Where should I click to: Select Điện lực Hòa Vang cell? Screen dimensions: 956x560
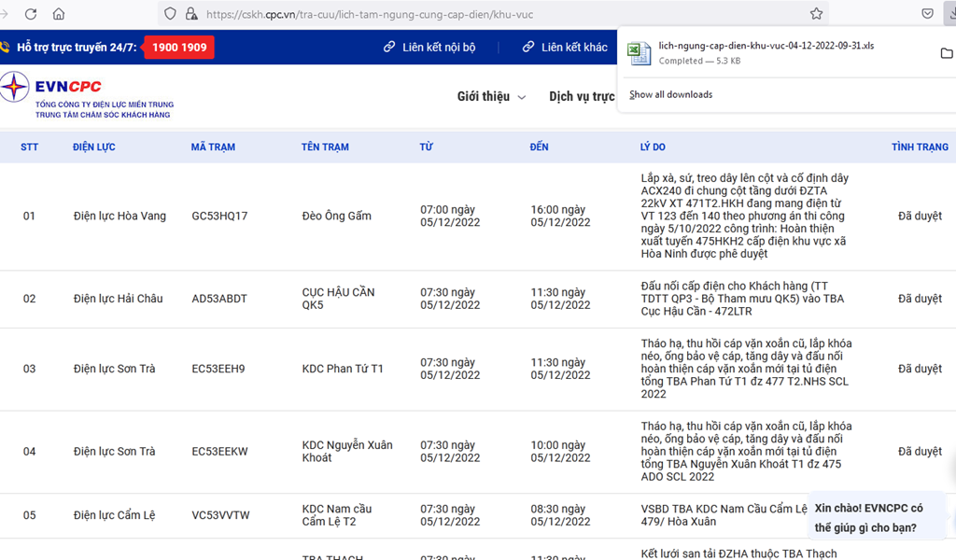[x=119, y=216]
